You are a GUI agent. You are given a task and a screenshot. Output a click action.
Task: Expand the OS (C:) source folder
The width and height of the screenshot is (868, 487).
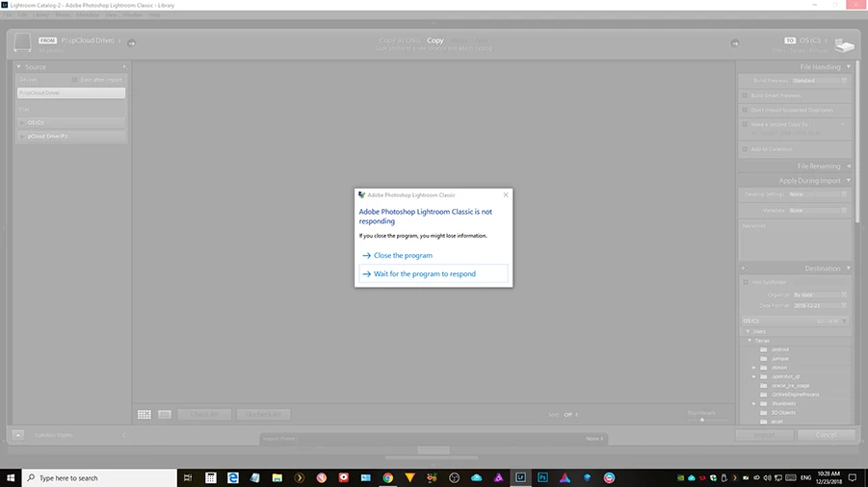click(x=22, y=123)
